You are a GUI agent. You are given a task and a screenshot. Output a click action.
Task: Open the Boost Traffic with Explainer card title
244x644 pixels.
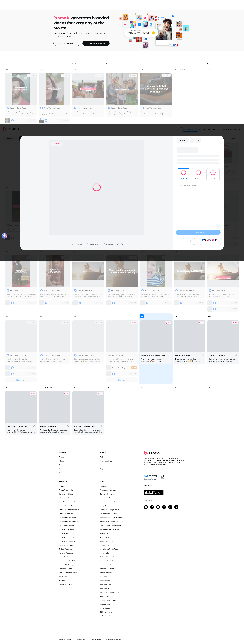click(x=154, y=355)
